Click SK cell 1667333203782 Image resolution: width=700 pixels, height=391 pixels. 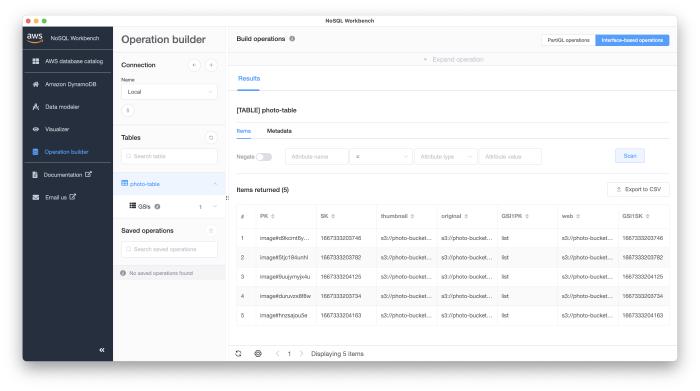341,258
